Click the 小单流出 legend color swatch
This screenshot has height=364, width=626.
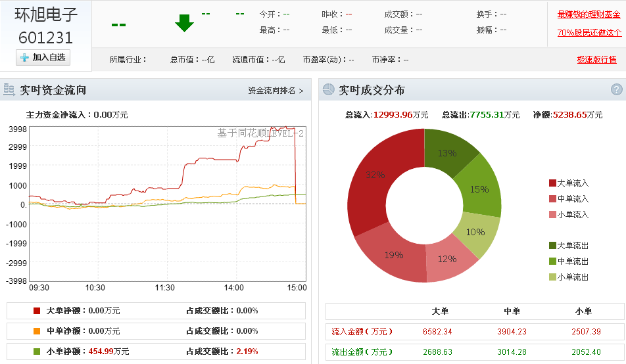(x=552, y=277)
